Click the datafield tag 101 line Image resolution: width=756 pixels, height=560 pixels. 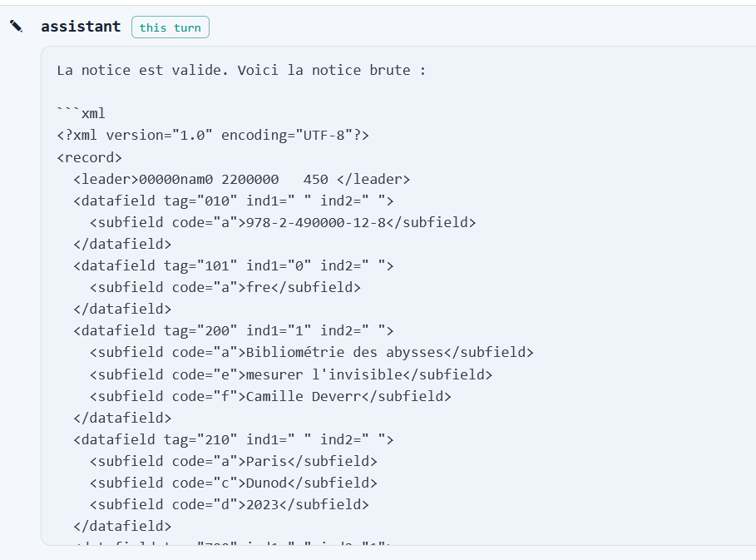[234, 265]
